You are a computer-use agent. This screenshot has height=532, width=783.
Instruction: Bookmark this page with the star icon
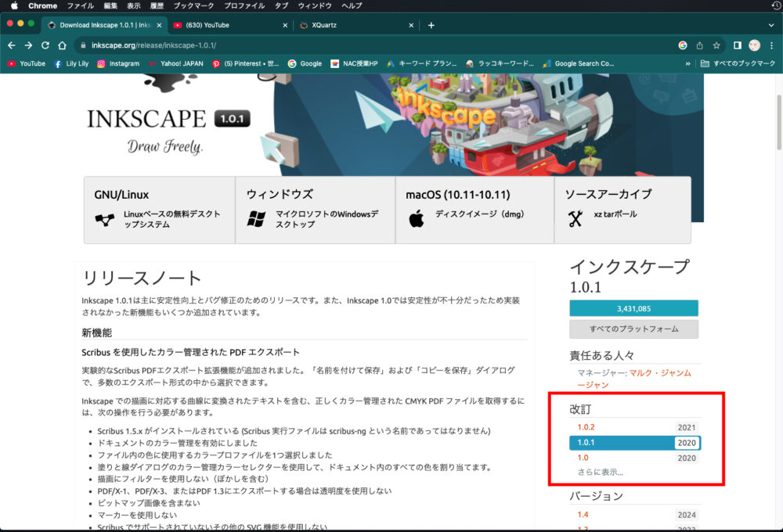[x=716, y=45]
